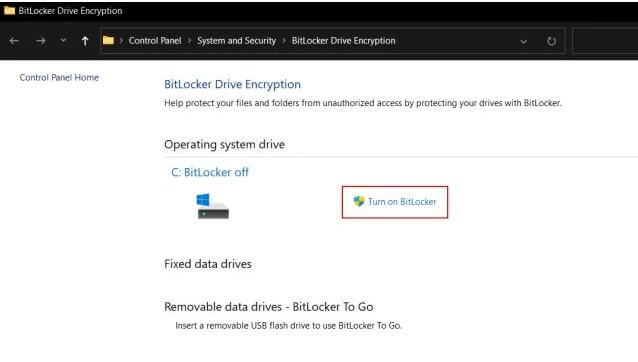Click the Windows operating system drive icon
The height and width of the screenshot is (362, 638).
(212, 206)
